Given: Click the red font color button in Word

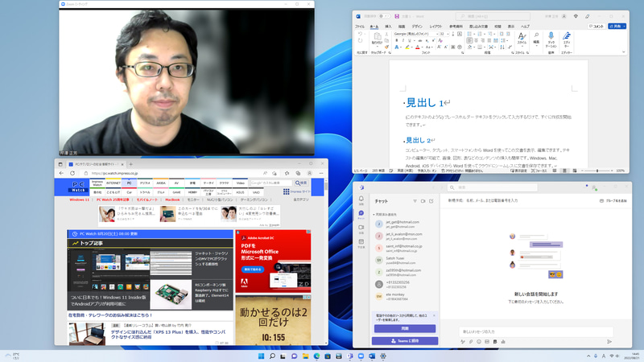Looking at the screenshot, I should [x=417, y=47].
